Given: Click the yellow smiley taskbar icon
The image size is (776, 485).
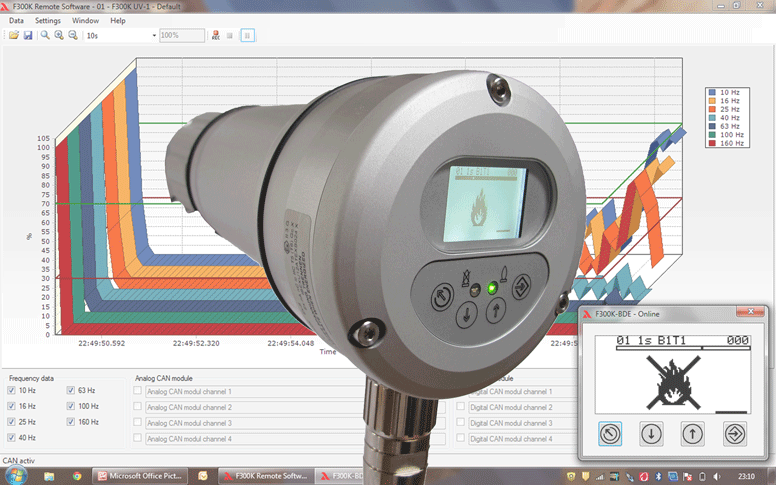Looking at the screenshot, I should click(x=203, y=476).
